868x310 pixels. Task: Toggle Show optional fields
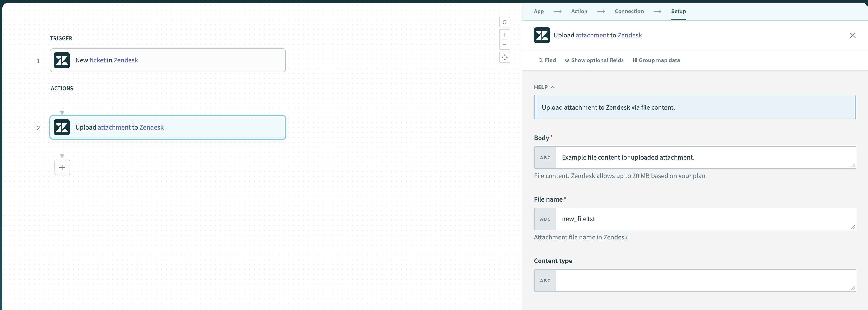point(594,60)
